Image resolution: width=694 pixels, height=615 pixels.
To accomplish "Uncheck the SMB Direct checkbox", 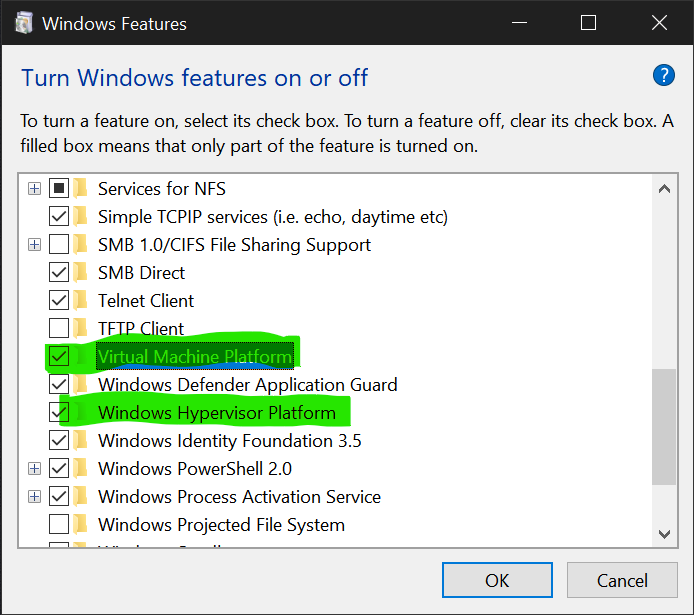I will point(59,273).
